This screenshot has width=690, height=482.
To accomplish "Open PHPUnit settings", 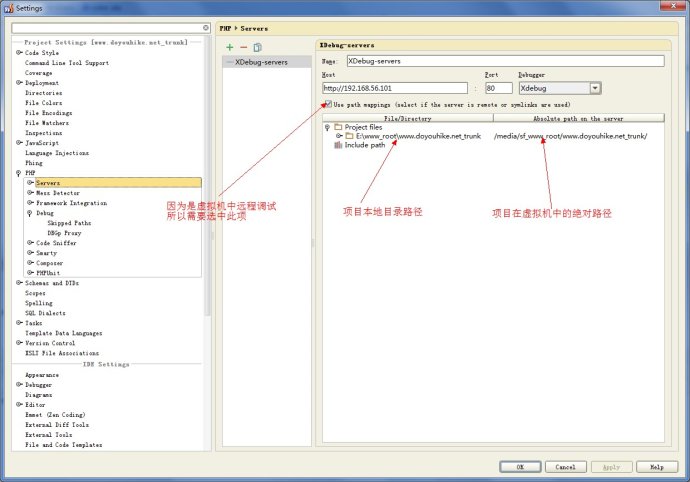I will pyautogui.click(x=48, y=273).
